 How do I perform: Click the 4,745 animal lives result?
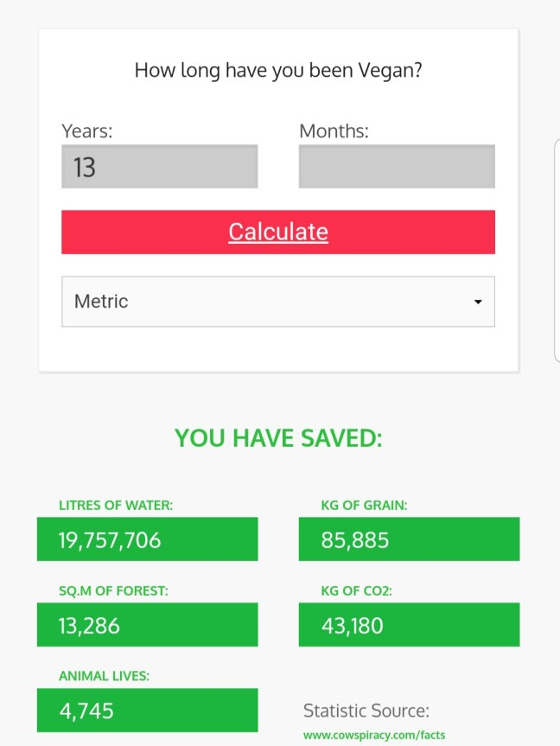tap(147, 710)
